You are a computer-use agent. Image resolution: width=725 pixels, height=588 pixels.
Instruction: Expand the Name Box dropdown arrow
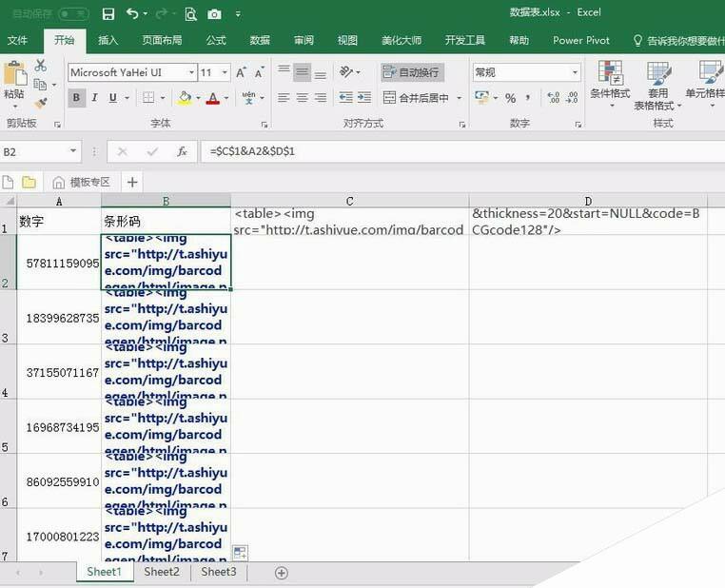(73, 151)
